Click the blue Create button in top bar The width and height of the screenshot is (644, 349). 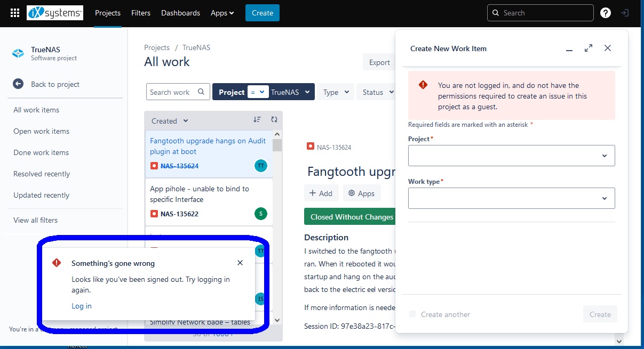[263, 13]
